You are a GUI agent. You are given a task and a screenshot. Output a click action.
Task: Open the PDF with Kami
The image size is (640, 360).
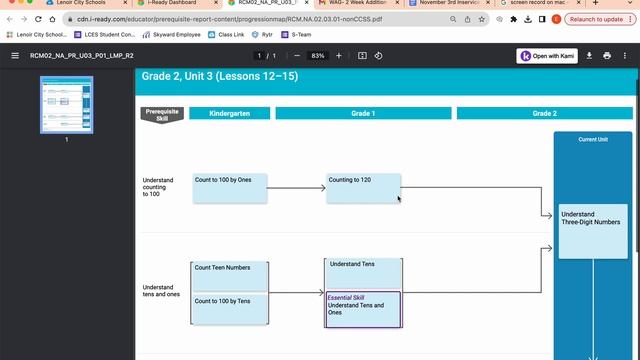pos(547,56)
